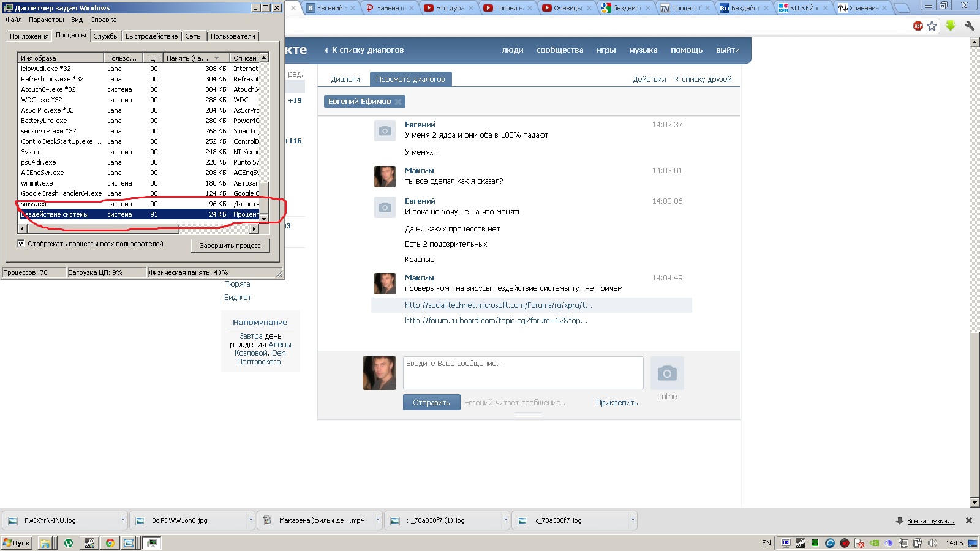
Task: Switch to the Пользователи tab
Action: point(233,36)
